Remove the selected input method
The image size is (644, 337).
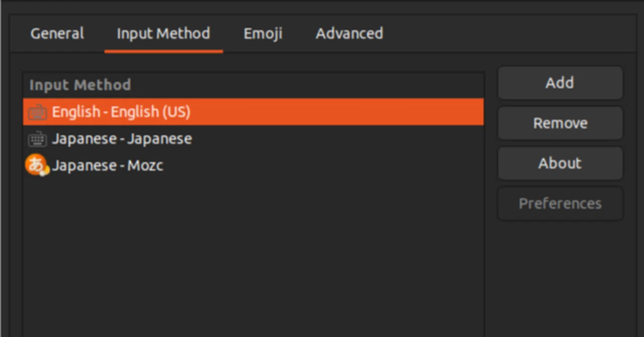[560, 123]
